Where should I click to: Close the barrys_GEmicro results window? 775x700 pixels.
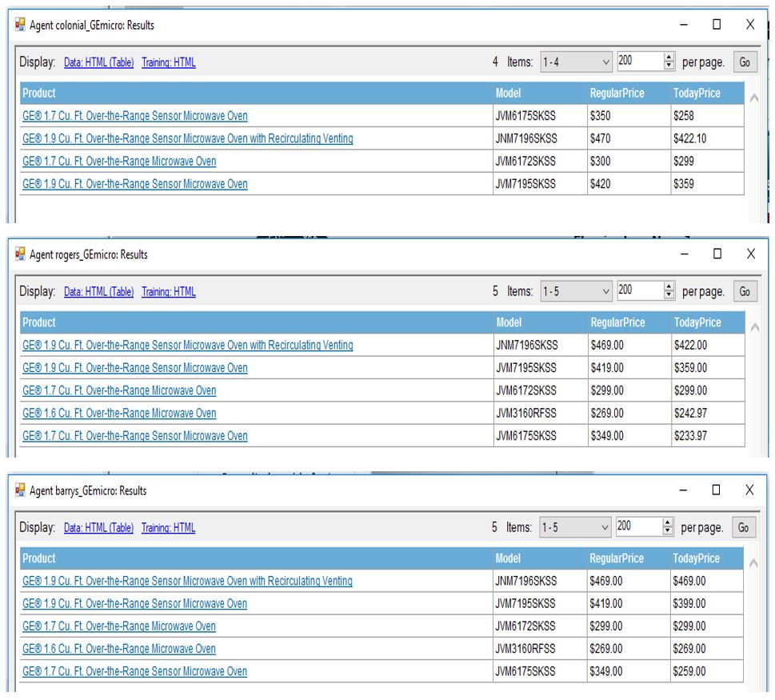(x=749, y=490)
